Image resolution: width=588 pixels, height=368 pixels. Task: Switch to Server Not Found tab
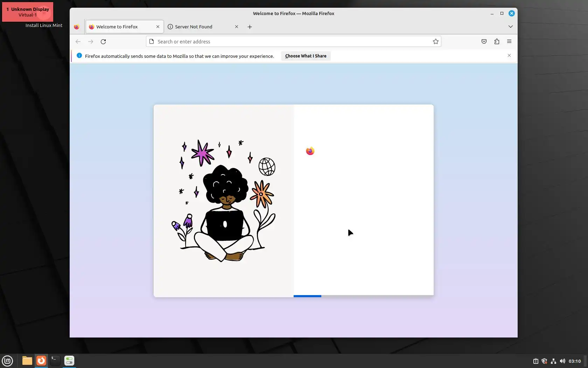pos(203,27)
